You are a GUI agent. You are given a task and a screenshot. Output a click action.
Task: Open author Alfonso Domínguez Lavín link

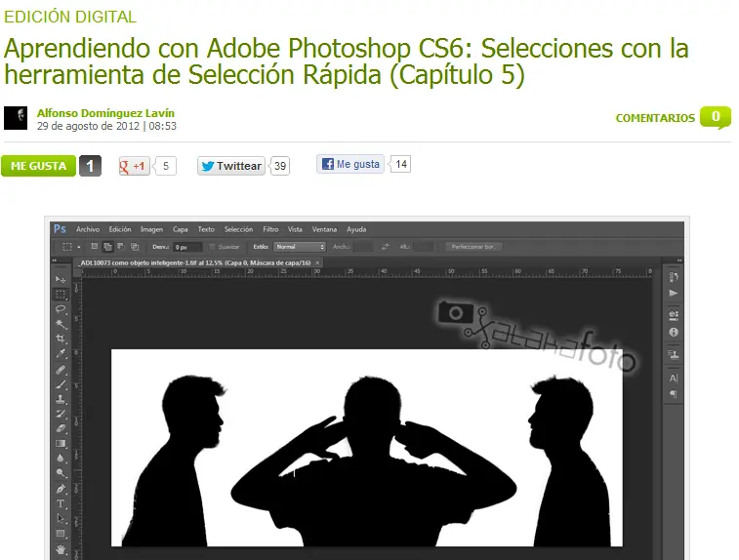(105, 113)
